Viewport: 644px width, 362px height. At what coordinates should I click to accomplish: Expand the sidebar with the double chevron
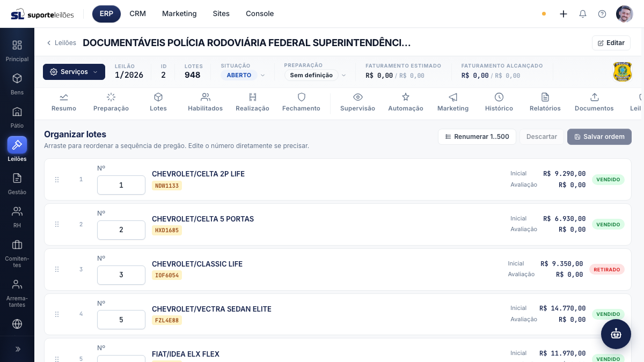17,349
